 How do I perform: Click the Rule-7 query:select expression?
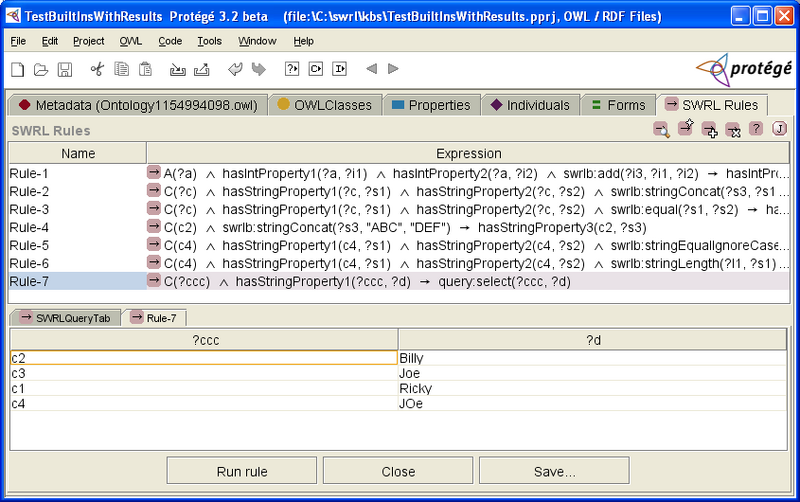click(504, 282)
